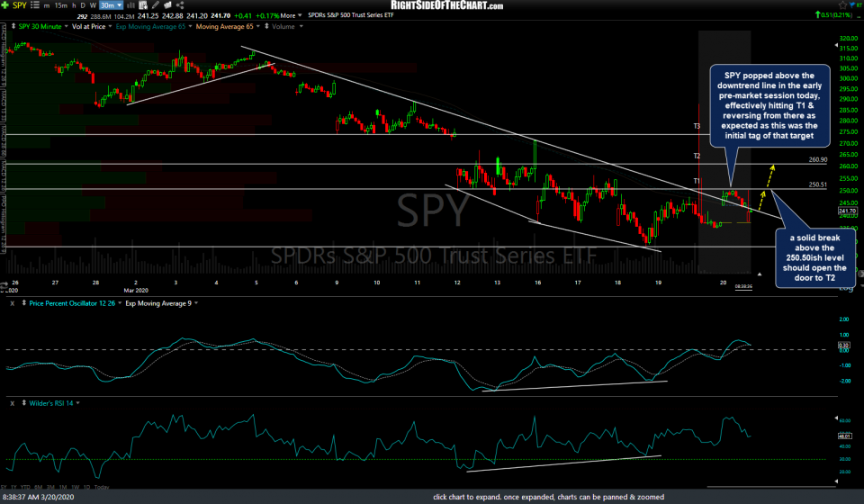Click move arrows beside SPY 30 Minute
This screenshot has height=504, width=864.
[x=13, y=26]
